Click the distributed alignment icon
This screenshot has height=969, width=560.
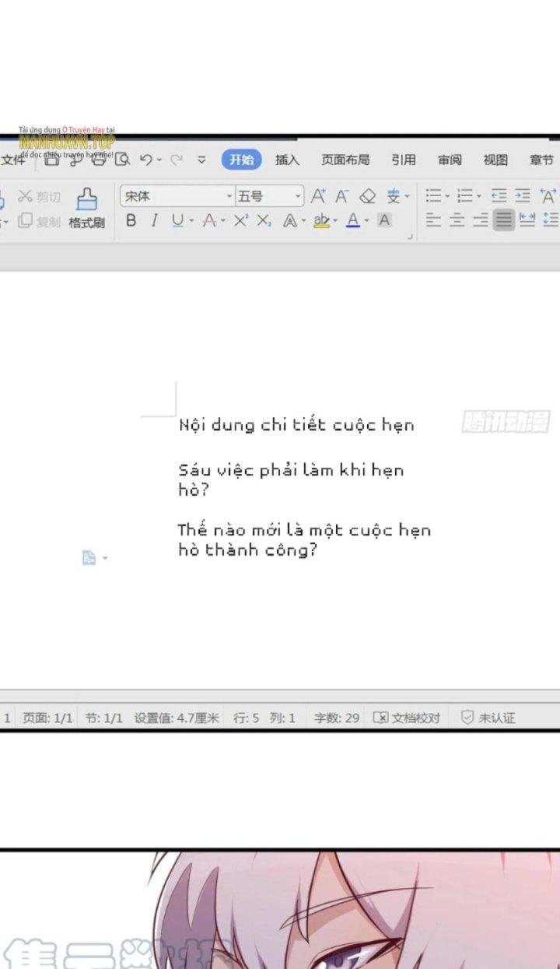[x=527, y=220]
